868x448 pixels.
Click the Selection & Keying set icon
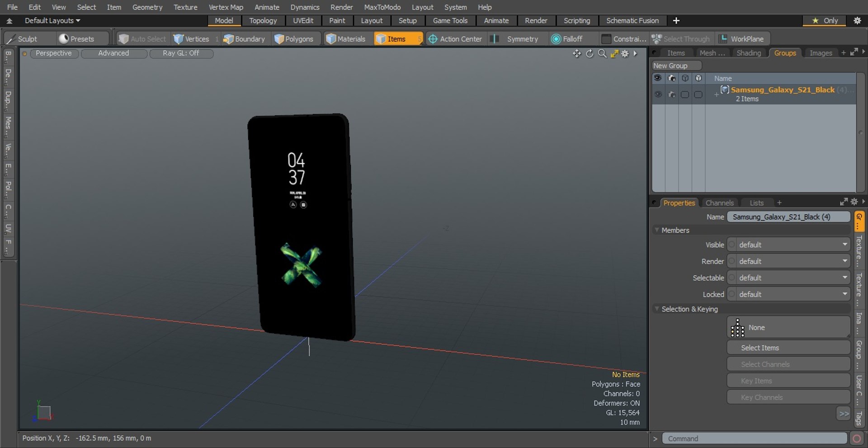click(x=737, y=328)
